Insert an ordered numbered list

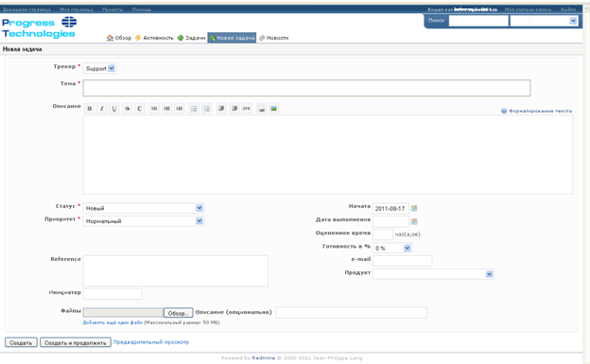[x=206, y=109]
